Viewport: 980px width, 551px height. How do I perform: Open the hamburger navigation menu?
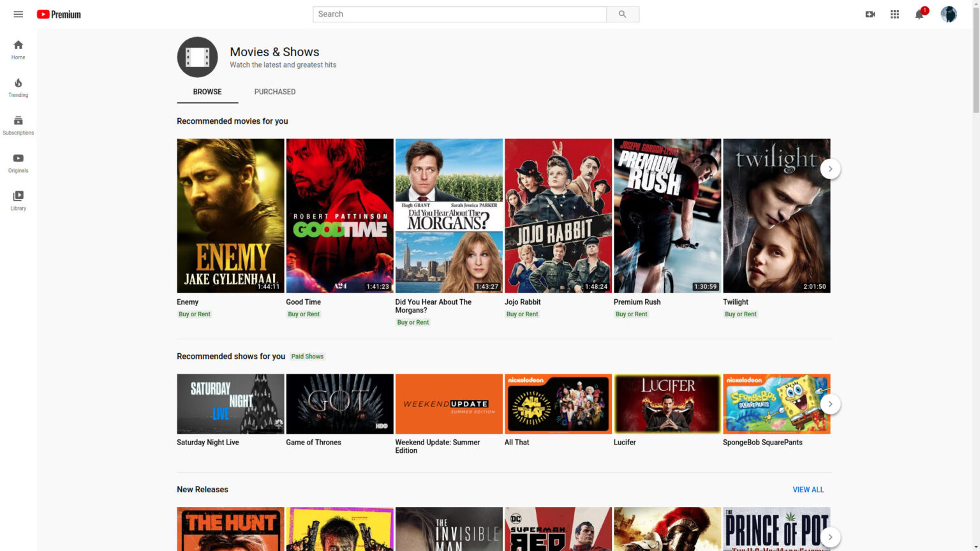coord(18,14)
